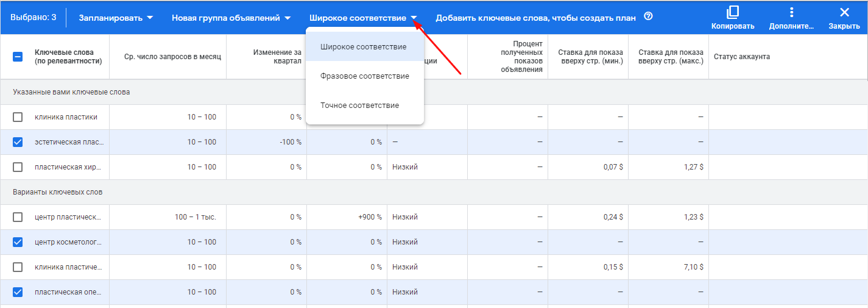This screenshot has width=868, height=308.
Task: Uncheck the 'эстетическая пласт' keyword checkbox
Action: [x=18, y=142]
